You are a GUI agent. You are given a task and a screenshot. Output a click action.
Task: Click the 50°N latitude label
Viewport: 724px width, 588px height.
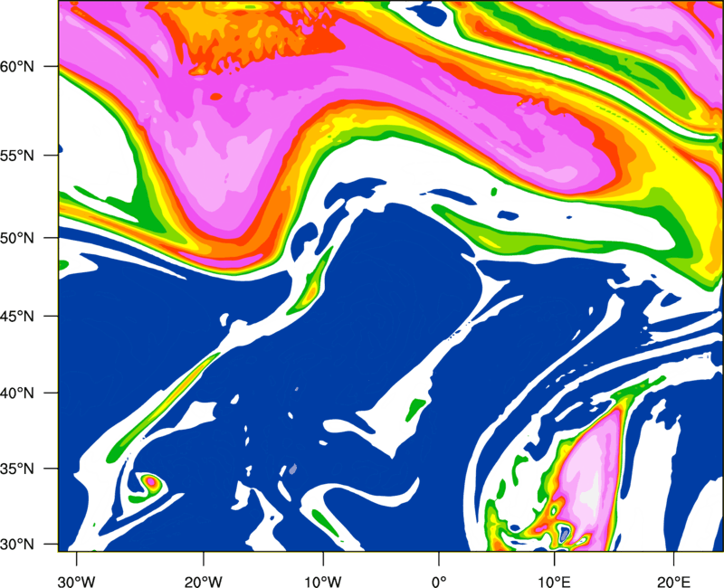17,239
